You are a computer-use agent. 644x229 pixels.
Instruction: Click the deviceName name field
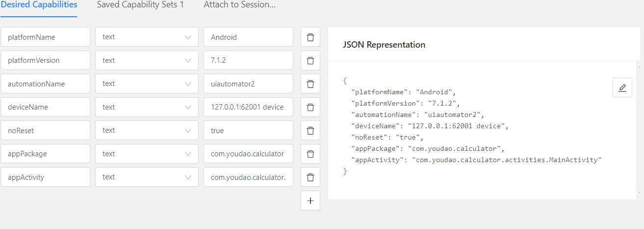pyautogui.click(x=45, y=107)
